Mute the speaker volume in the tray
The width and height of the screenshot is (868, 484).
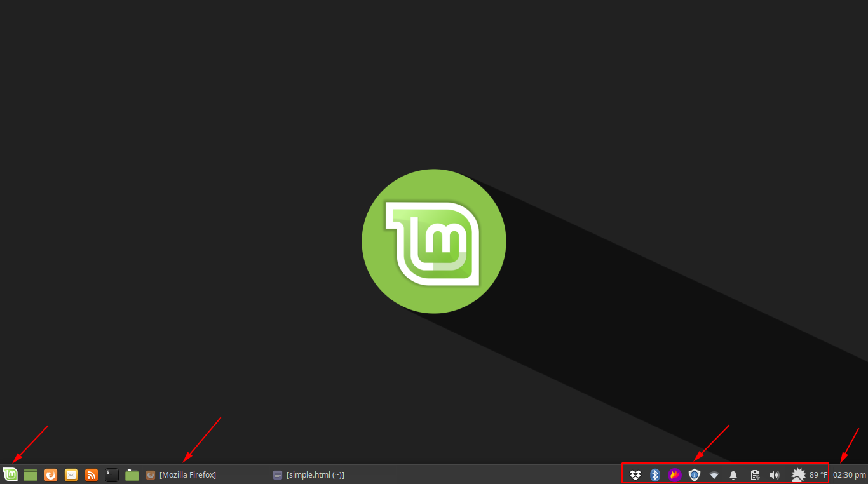[775, 474]
